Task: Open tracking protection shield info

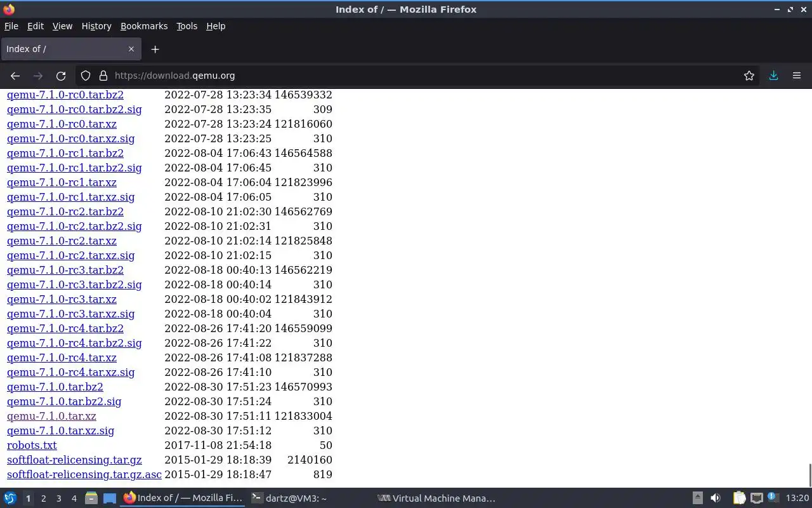Action: [86, 76]
